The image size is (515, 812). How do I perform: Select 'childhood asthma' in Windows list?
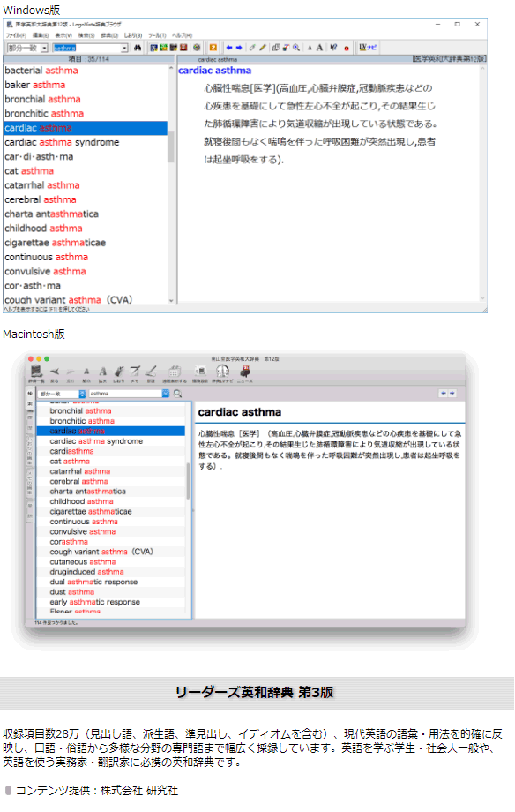pyautogui.click(x=43, y=229)
